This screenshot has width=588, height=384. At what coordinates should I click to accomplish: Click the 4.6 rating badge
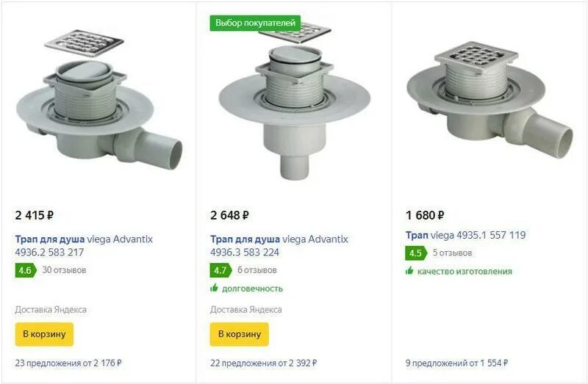pos(26,270)
